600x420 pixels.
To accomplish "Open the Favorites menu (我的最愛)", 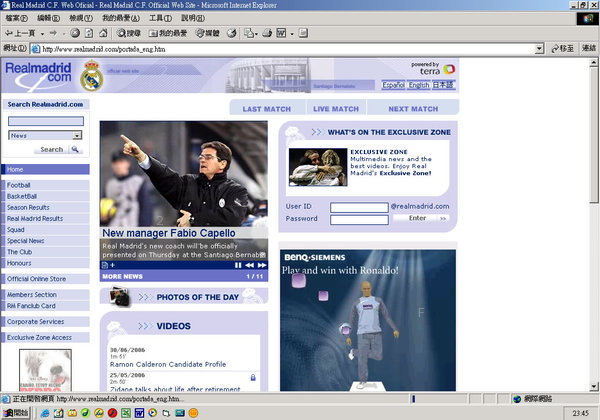I will click(121, 18).
